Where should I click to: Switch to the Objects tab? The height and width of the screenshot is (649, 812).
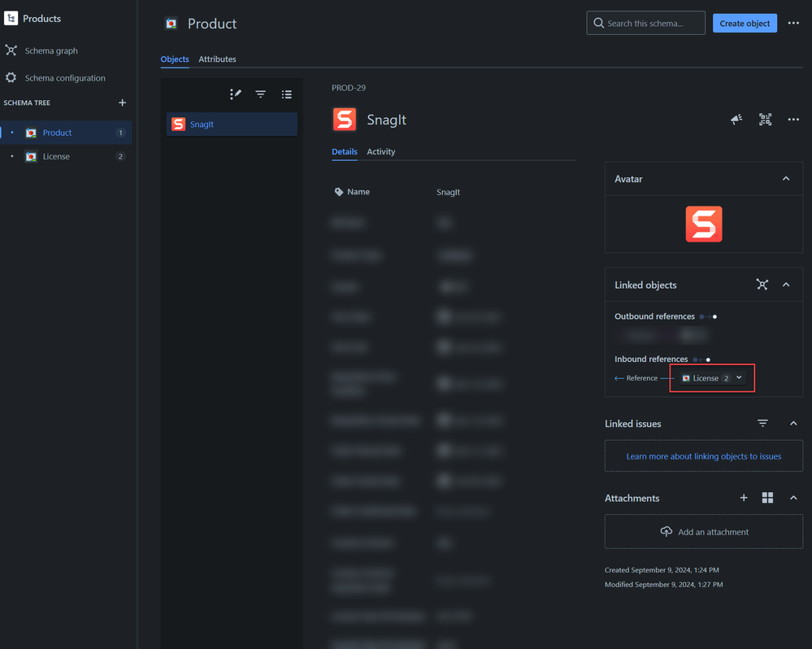tap(175, 59)
